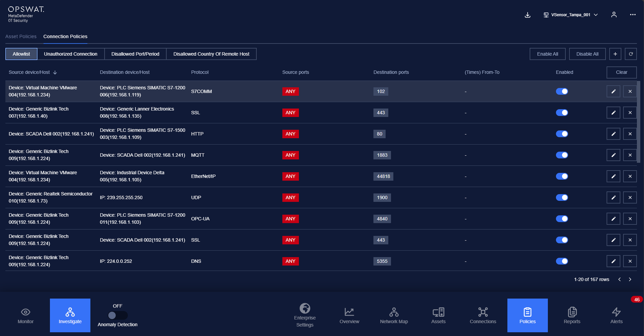
Task: Delete the OPC-UA policy row
Action: point(630,219)
